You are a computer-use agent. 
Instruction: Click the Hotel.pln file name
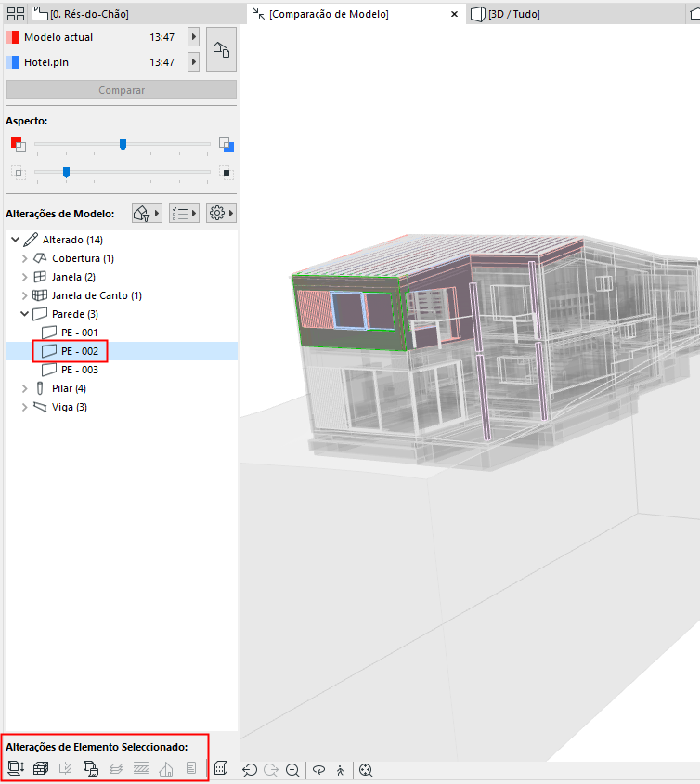tap(46, 62)
